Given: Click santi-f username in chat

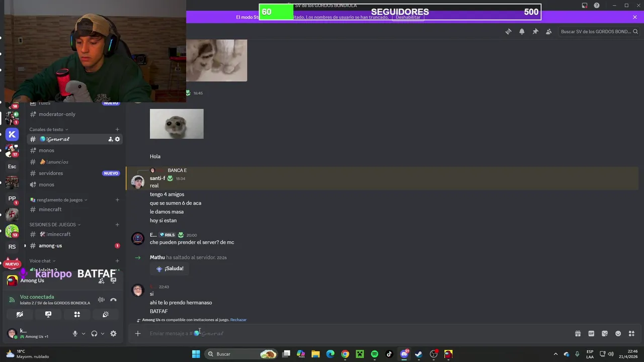Looking at the screenshot, I should point(157,178).
